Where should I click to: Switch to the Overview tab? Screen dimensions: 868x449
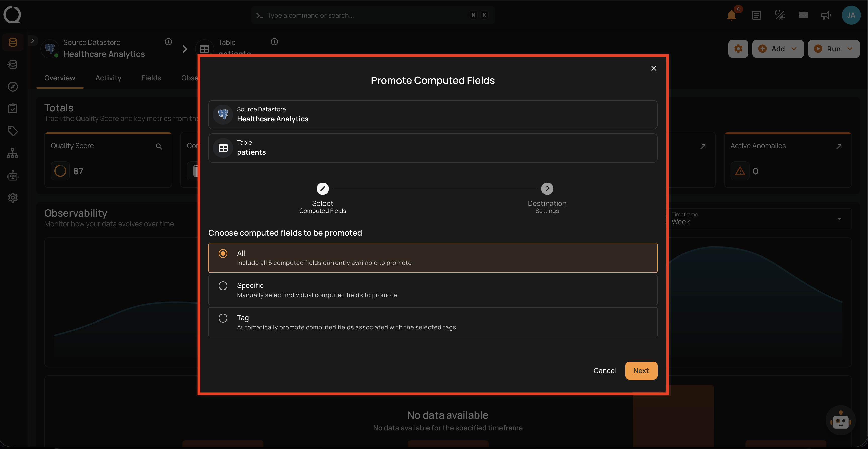point(60,78)
